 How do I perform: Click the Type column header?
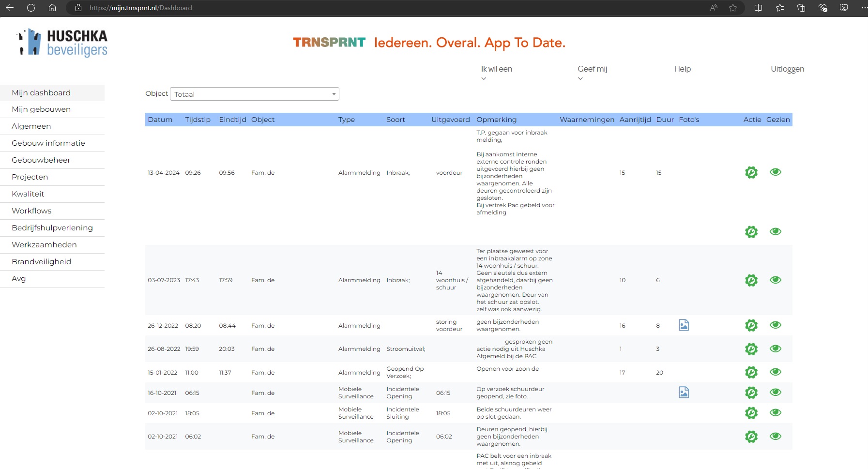click(x=347, y=120)
